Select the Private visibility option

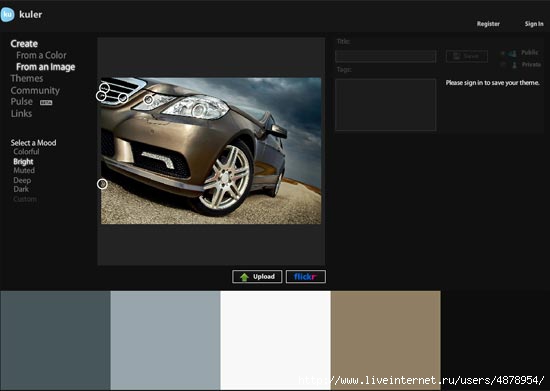pos(521,65)
